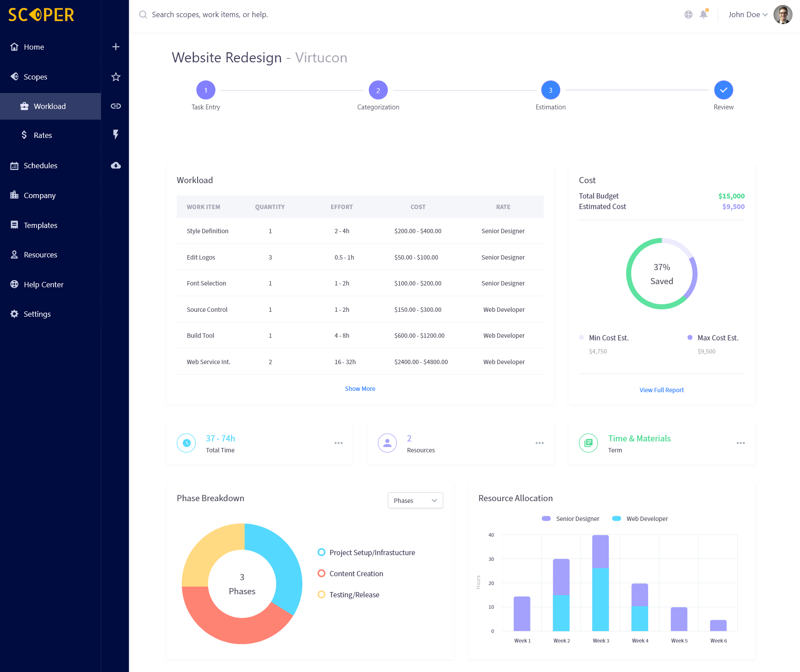Click the RATE column header

503,207
